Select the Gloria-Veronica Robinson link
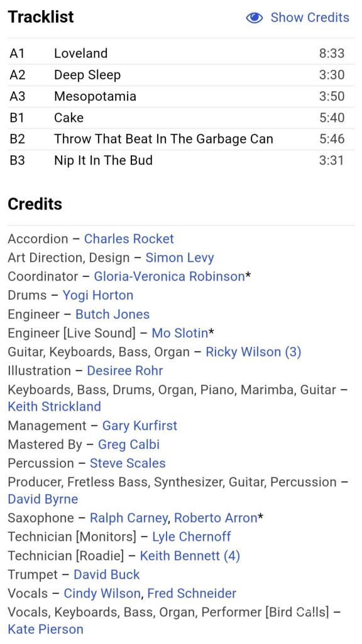 [169, 277]
